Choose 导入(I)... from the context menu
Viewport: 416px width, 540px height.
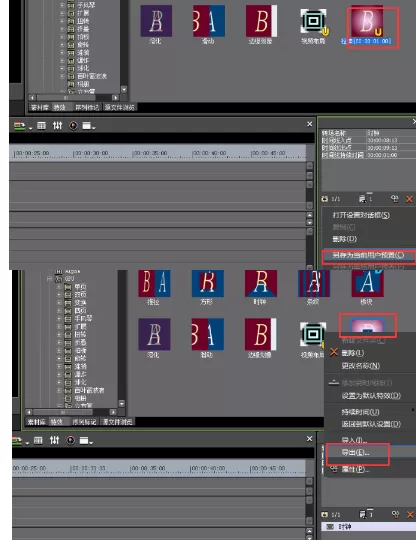(x=354, y=440)
